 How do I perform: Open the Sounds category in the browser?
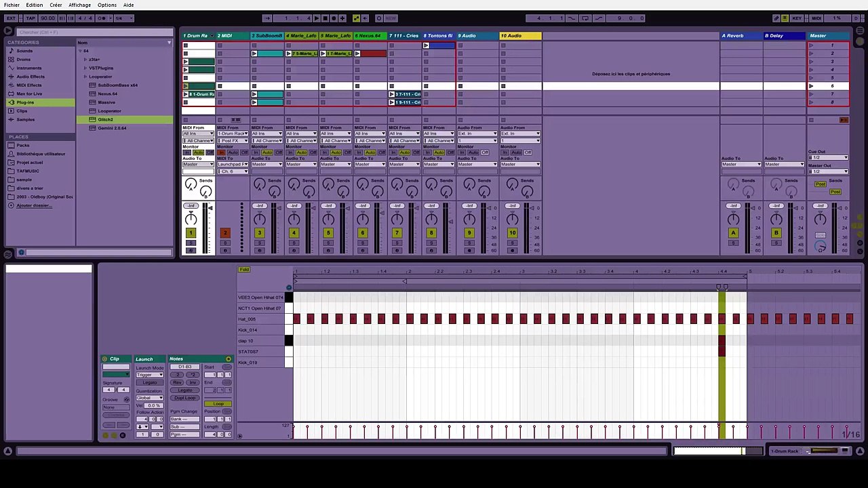point(24,51)
